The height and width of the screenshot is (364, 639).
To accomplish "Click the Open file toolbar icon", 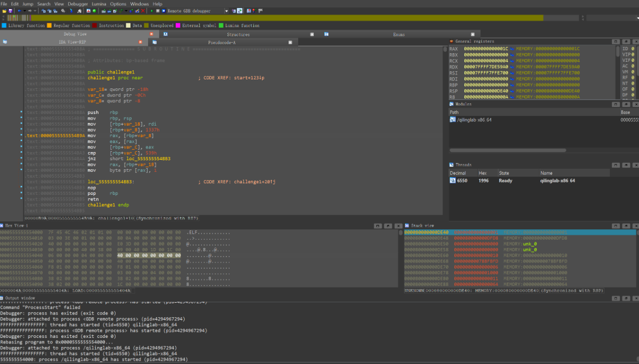I will click(x=4, y=11).
